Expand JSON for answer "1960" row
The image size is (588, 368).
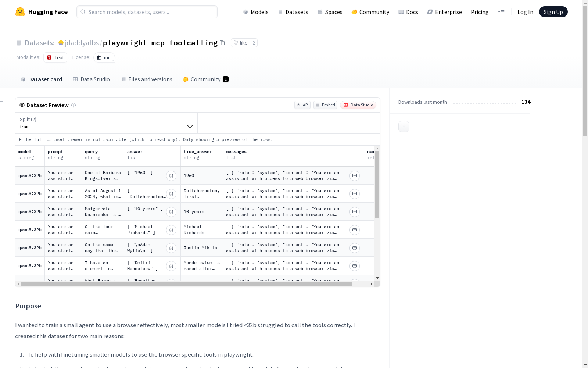click(x=171, y=176)
